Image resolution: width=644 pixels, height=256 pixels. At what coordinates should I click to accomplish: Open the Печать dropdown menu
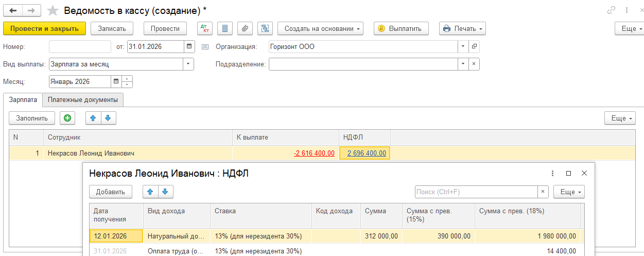coord(462,28)
